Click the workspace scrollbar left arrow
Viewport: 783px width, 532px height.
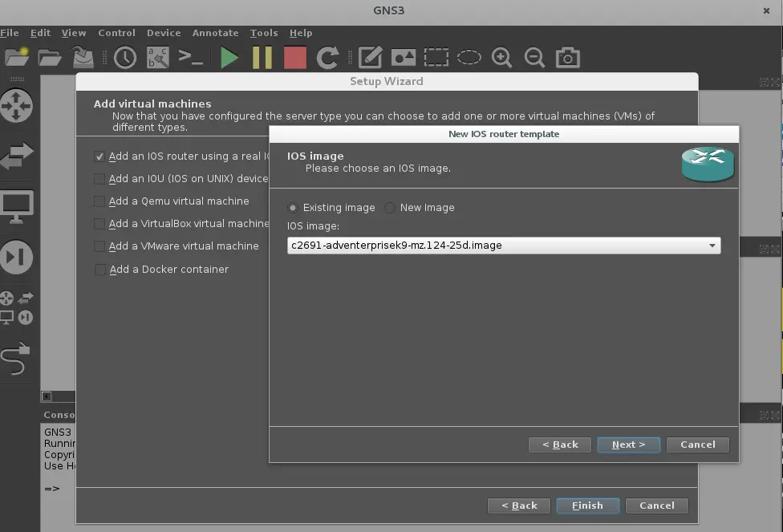pos(47,396)
